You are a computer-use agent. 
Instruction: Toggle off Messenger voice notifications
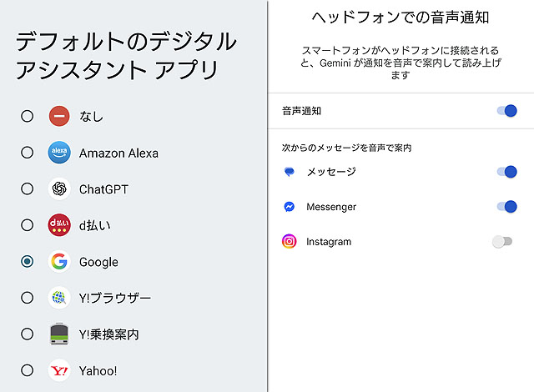506,207
